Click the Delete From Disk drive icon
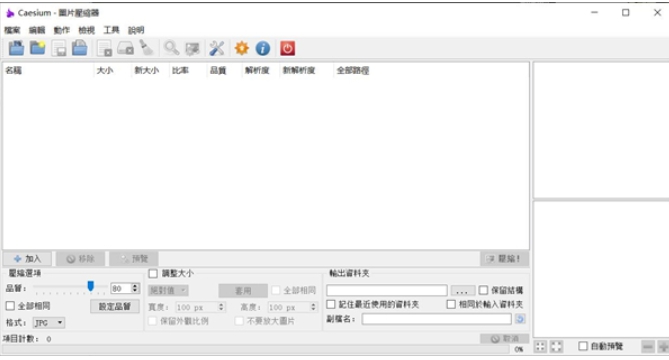This screenshot has height=360, width=669. 125,48
